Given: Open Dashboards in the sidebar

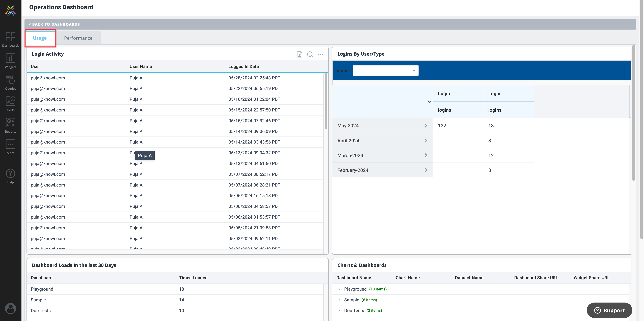Looking at the screenshot, I should click(11, 39).
